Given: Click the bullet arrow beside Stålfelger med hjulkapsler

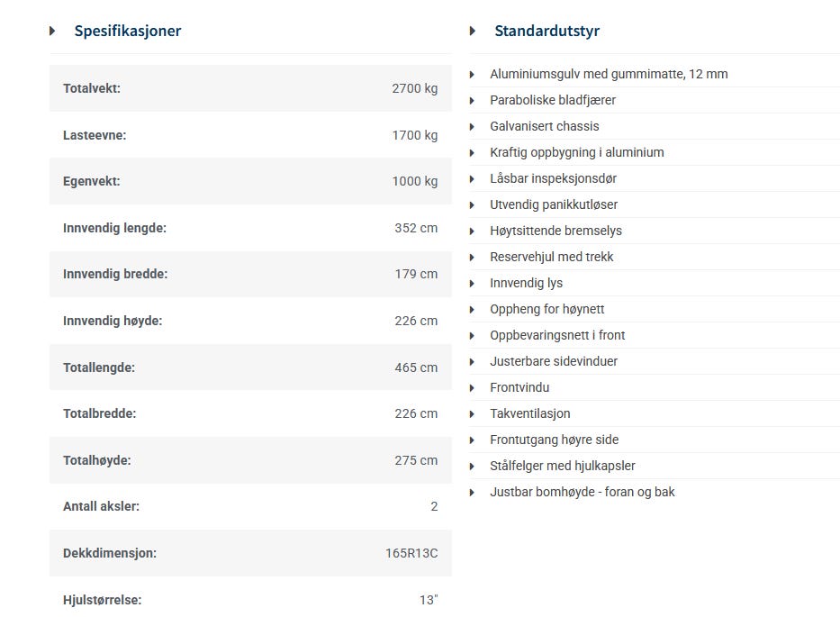Looking at the screenshot, I should [x=472, y=467].
